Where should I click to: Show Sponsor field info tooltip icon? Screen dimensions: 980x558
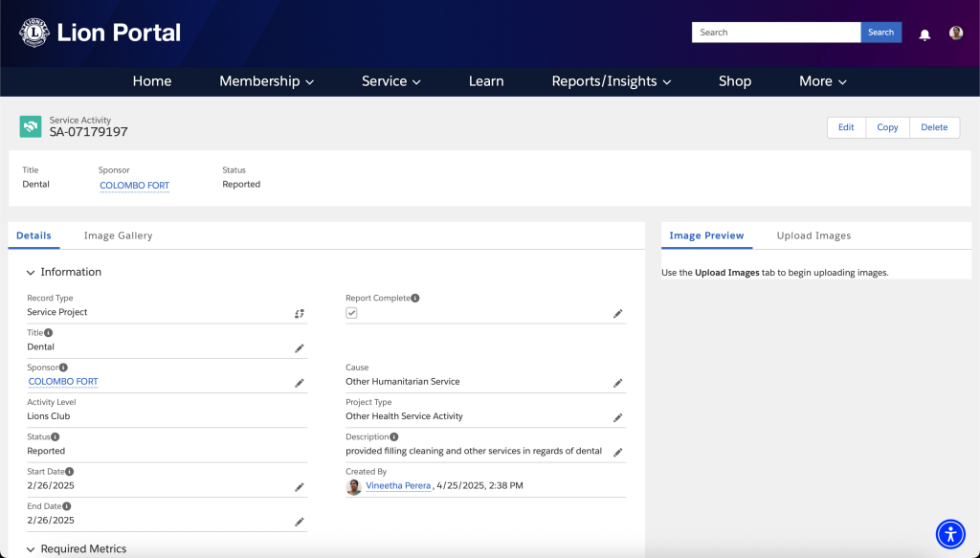(63, 368)
